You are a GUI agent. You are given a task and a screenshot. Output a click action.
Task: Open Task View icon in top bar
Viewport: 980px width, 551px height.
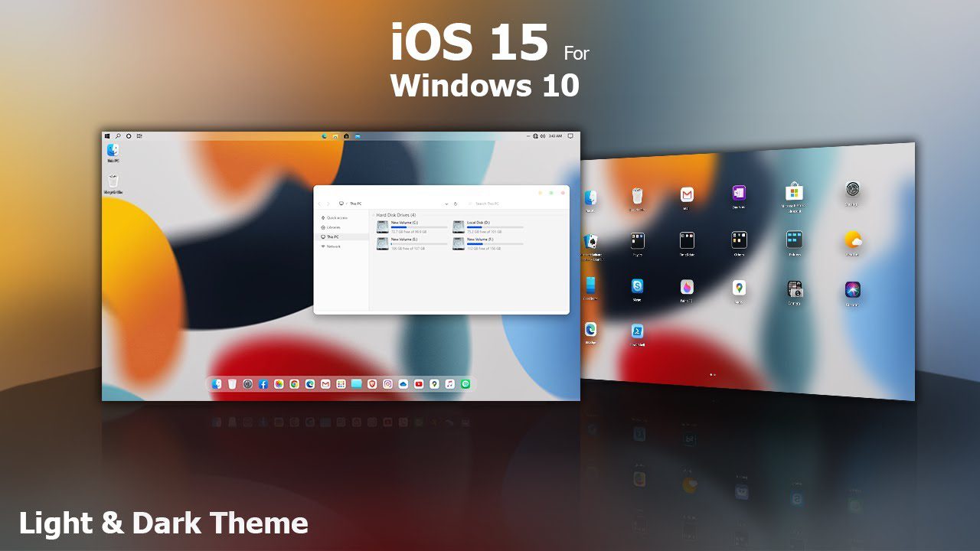click(x=139, y=136)
